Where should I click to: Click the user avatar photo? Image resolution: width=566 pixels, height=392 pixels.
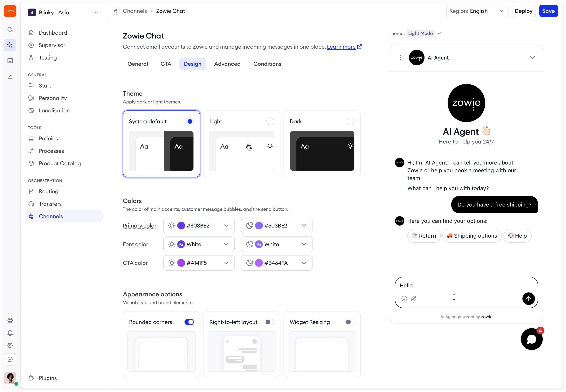pos(10,378)
